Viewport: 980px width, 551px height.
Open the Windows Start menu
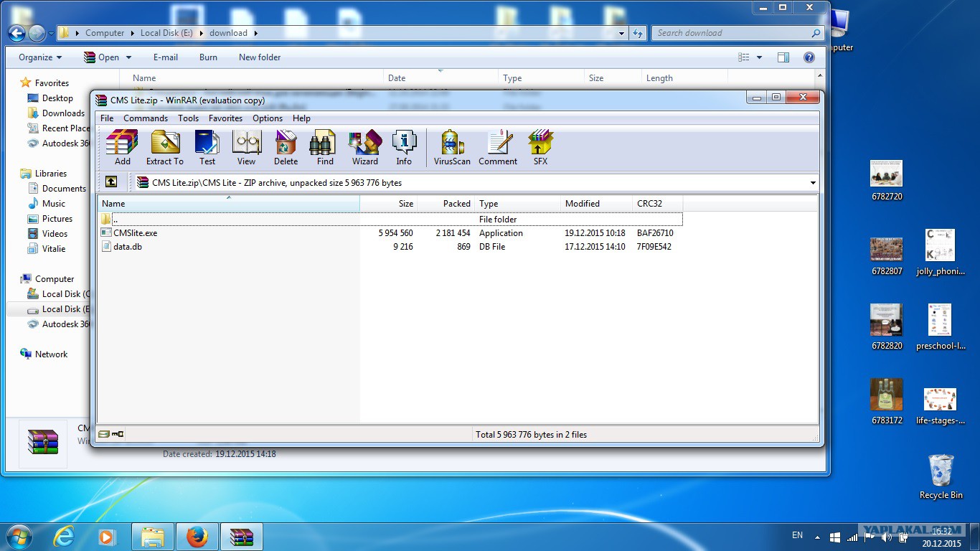(19, 536)
